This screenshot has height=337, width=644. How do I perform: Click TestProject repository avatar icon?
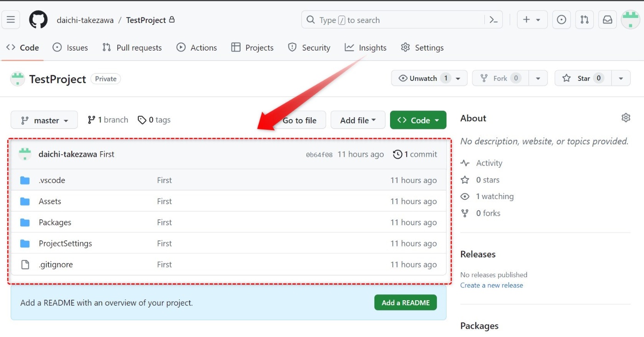pos(17,79)
